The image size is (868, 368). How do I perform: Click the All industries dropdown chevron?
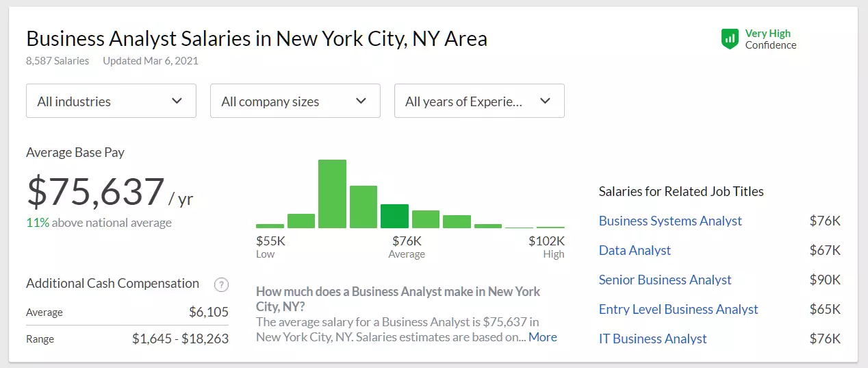(x=177, y=101)
